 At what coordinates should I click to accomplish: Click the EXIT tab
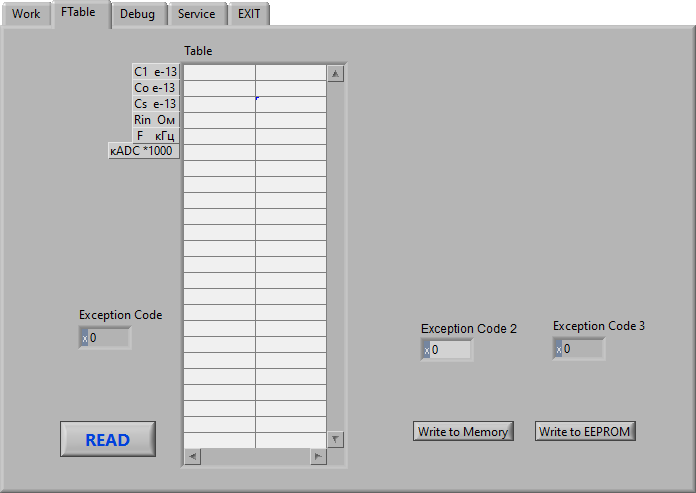249,14
